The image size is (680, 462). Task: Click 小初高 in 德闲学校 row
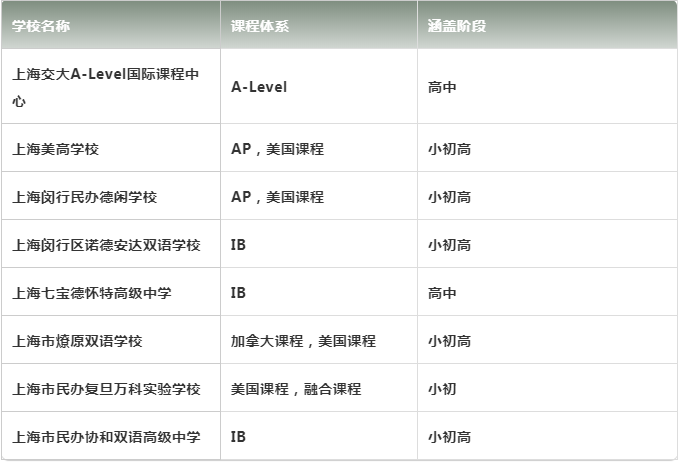449,197
